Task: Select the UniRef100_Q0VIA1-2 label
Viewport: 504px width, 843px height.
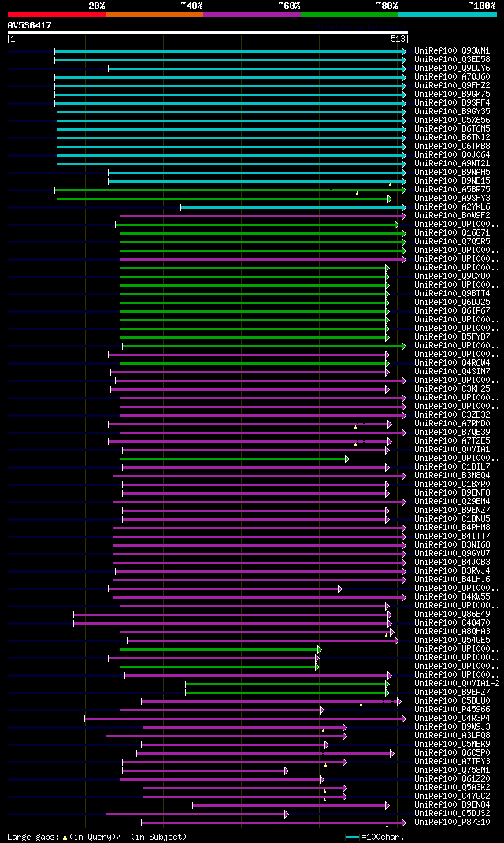Action: (x=457, y=684)
